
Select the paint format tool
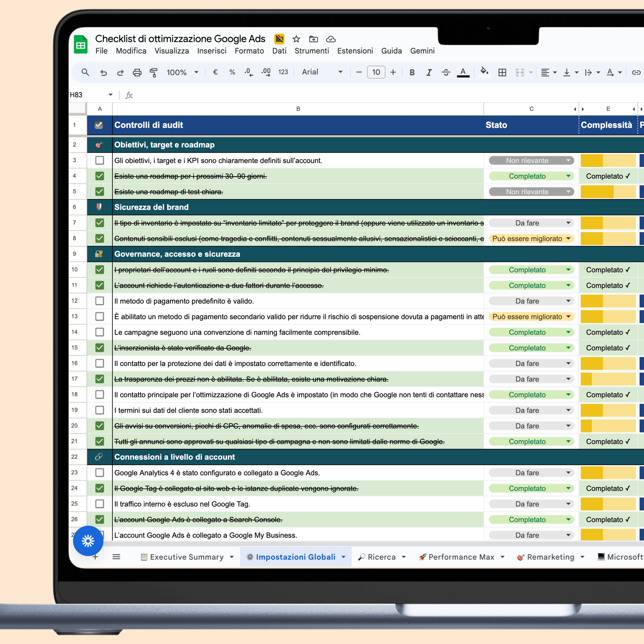(x=154, y=72)
